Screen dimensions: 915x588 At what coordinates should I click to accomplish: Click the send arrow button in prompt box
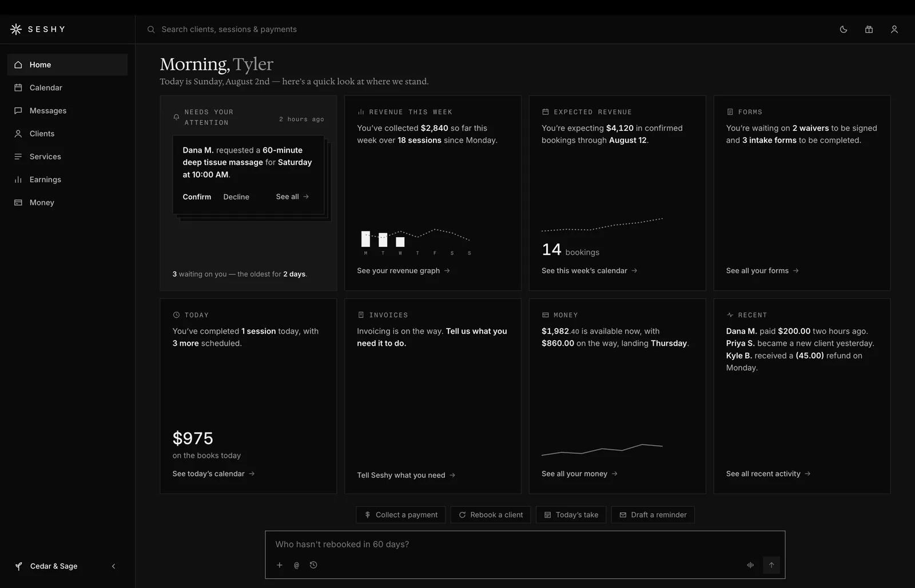(x=771, y=565)
